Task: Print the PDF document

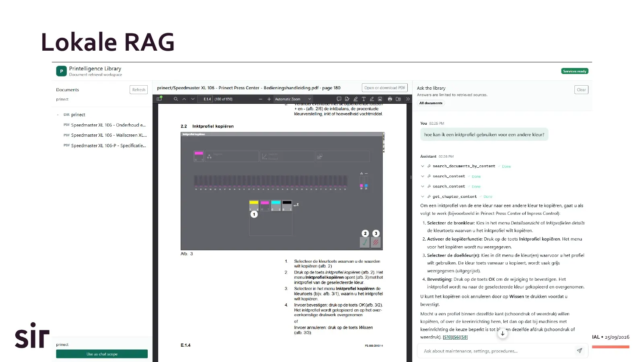Action: coord(390,99)
